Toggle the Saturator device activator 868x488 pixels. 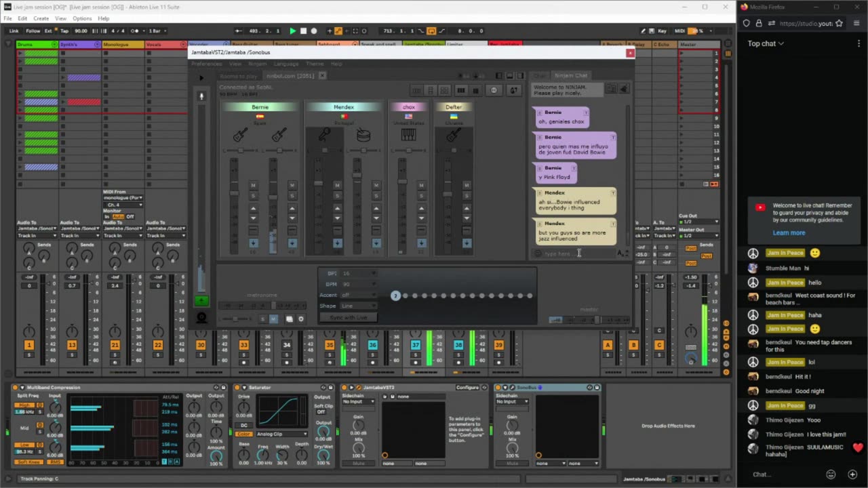coord(238,388)
